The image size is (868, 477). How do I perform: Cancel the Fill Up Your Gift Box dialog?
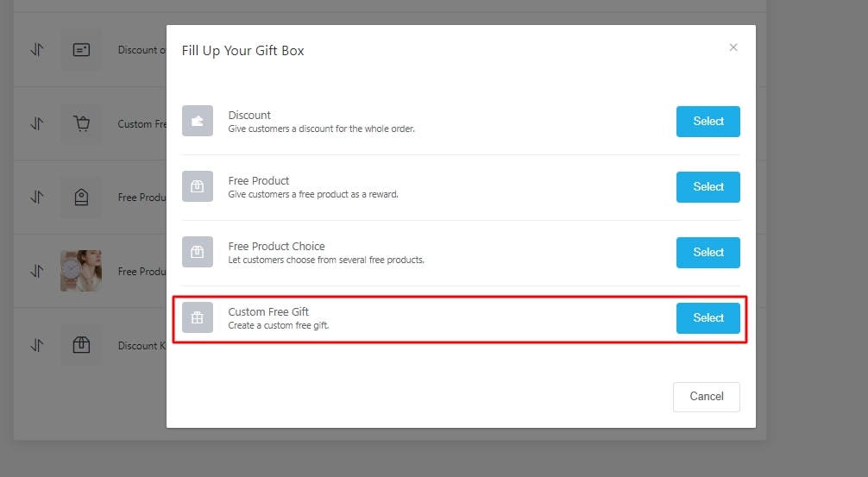706,397
